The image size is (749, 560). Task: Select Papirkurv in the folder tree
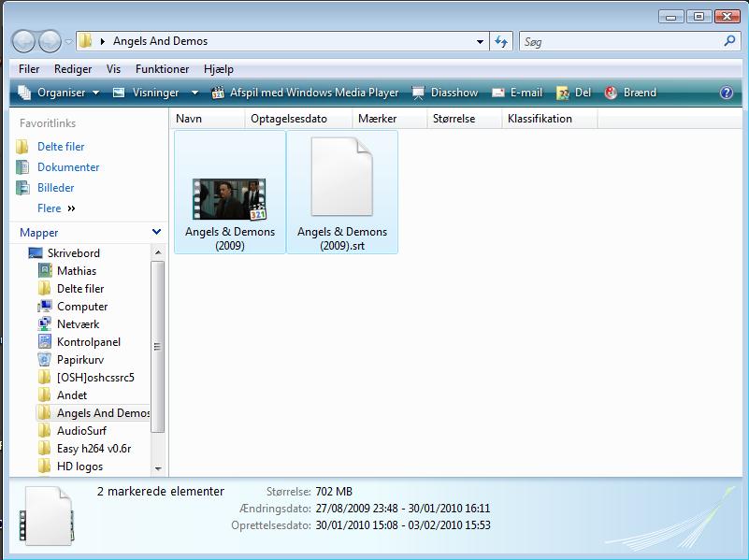(80, 360)
